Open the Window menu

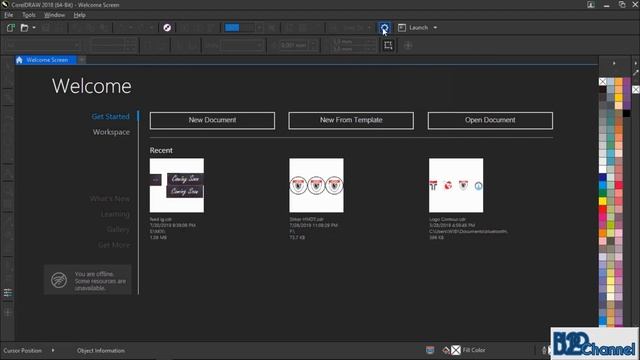click(x=54, y=15)
